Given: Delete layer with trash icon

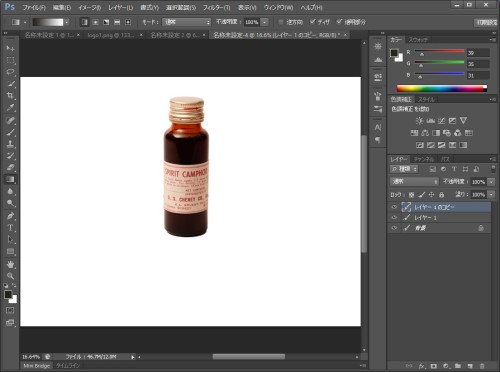Looking at the screenshot, I should (482, 366).
